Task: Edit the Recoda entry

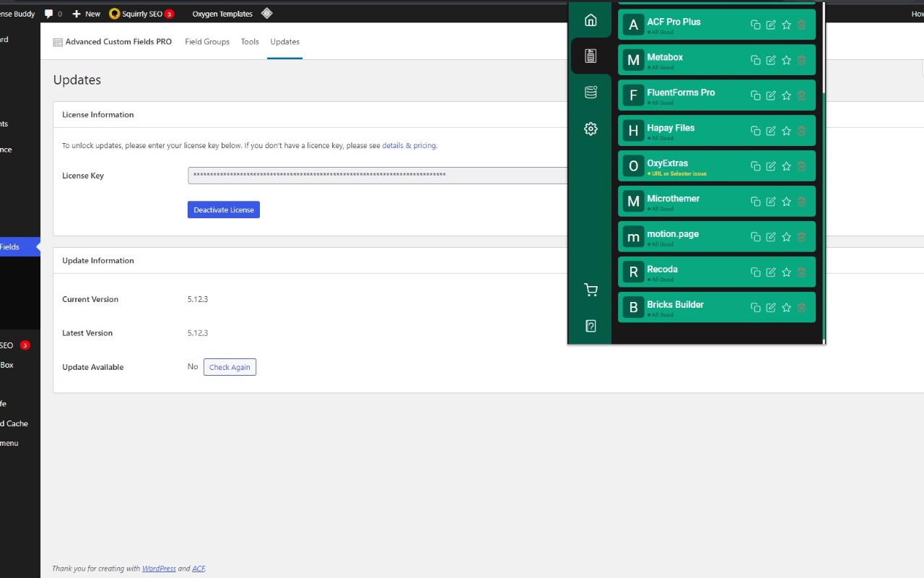Action: 771,272
